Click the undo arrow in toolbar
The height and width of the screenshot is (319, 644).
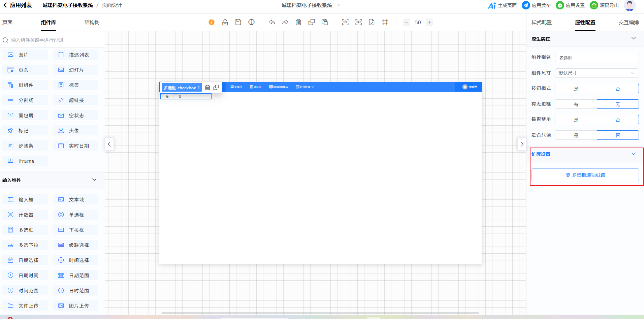click(272, 22)
